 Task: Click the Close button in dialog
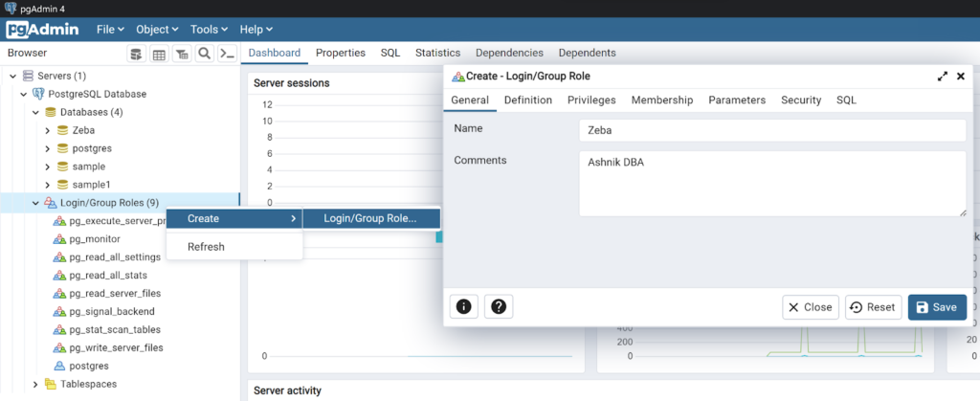(811, 307)
